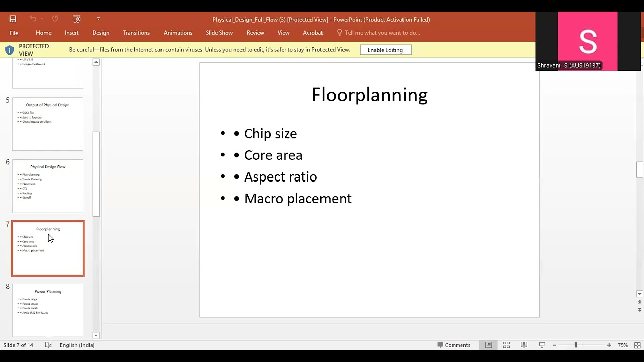
Task: Open Customize Quick Access Toolbar dropdown
Action: click(x=98, y=19)
